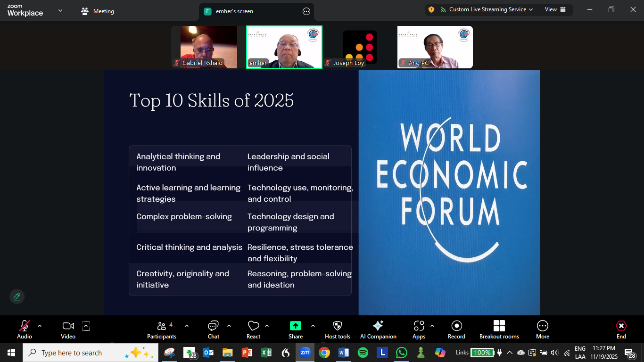Launch the AI Companion
The image size is (644, 362).
tap(378, 329)
